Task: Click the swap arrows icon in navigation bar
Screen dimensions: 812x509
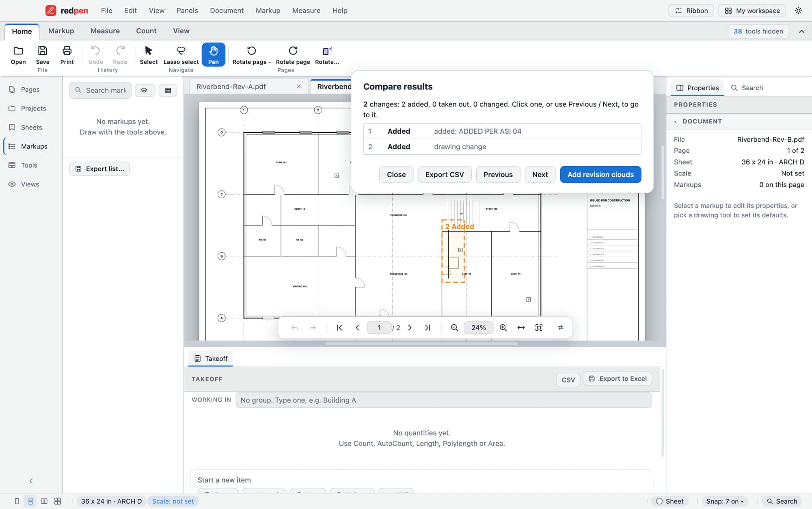Action: click(560, 328)
